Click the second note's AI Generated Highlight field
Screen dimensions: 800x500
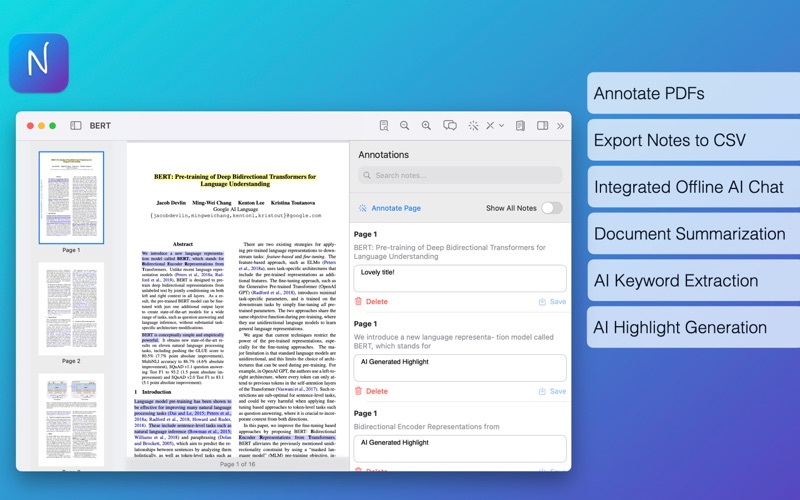tap(460, 368)
